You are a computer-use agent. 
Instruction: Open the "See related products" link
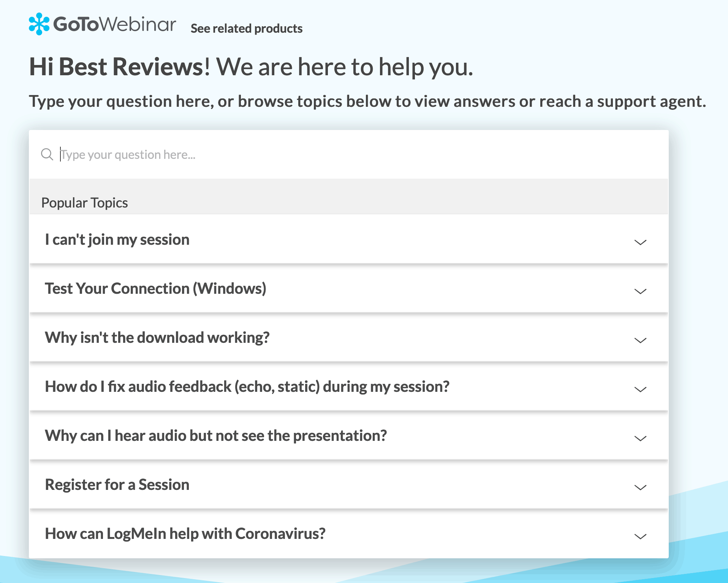247,28
